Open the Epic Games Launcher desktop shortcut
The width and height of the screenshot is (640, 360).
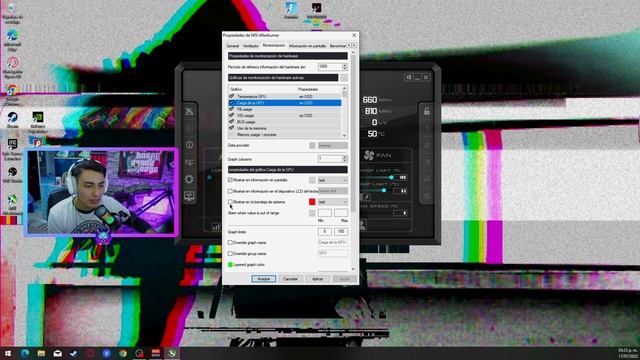point(12,149)
